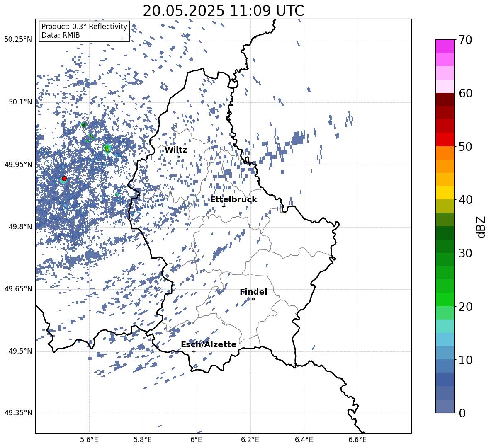Click the 6.4°E longitude label

pyautogui.click(x=304, y=440)
